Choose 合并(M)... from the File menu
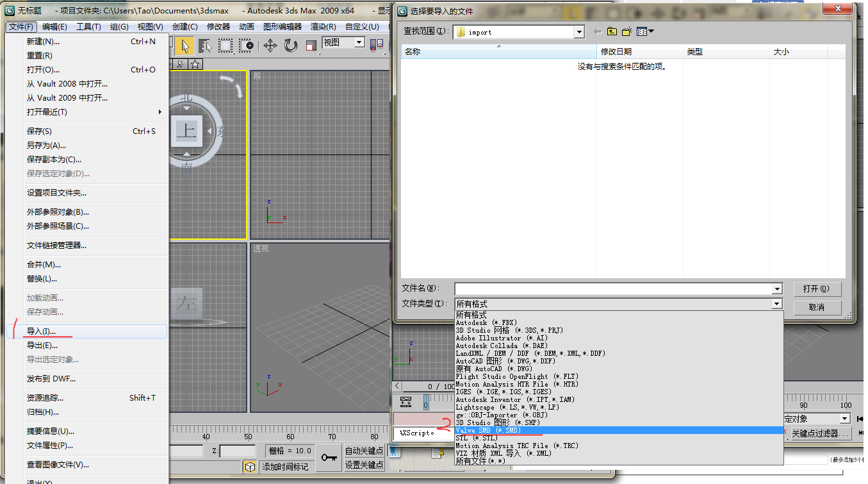Viewport: 868px width, 484px height. [44, 264]
